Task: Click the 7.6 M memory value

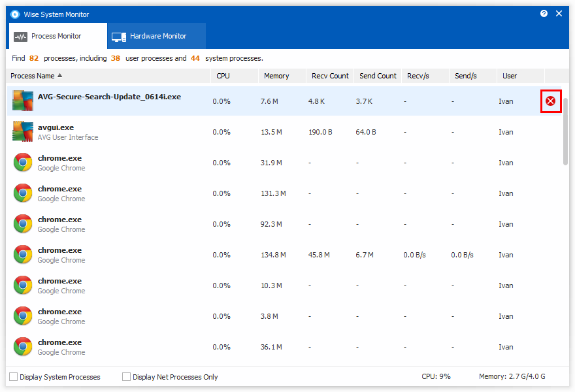Action: [269, 101]
